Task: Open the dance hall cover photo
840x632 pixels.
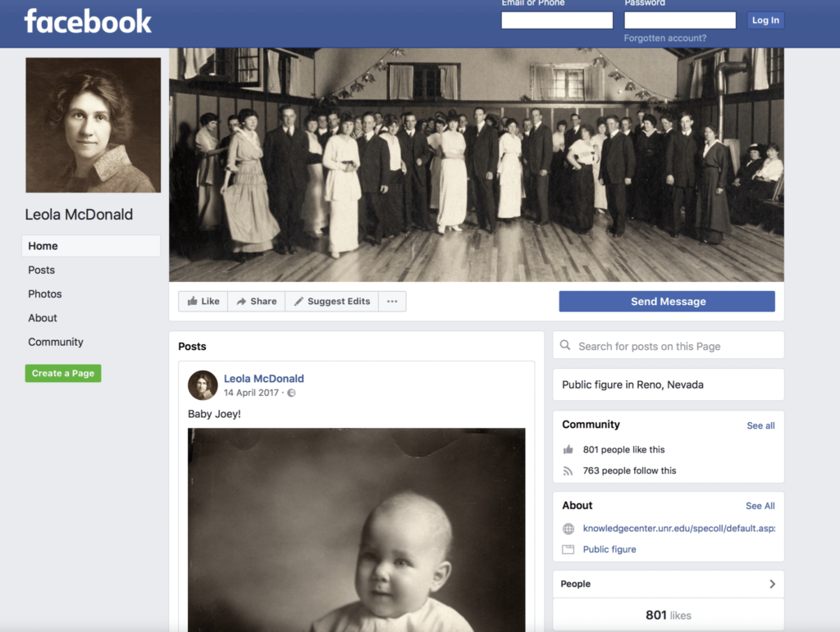Action: coord(477,165)
